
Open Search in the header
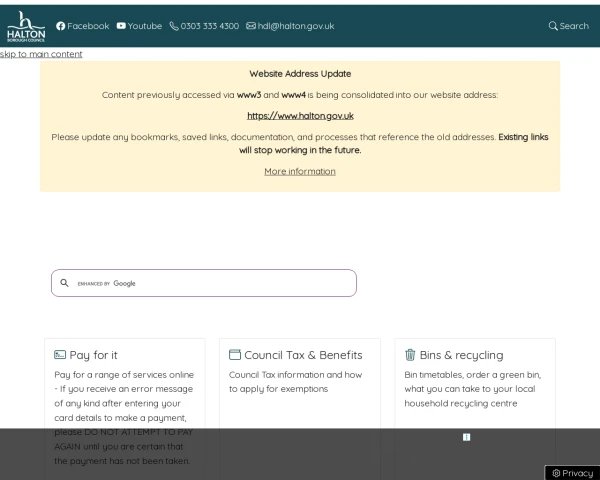(569, 26)
